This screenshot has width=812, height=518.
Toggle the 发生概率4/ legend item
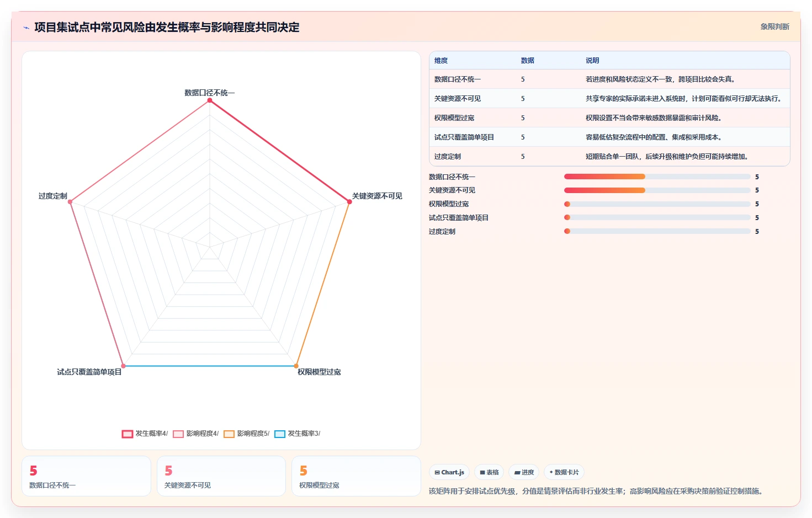pyautogui.click(x=145, y=434)
